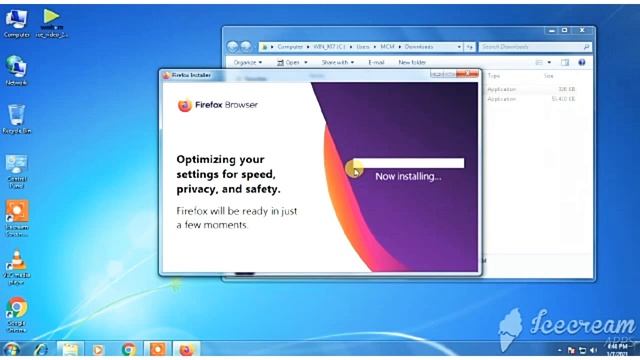Open the Action Center flag tray icon
Screen dimensions: 640x360
571,351
